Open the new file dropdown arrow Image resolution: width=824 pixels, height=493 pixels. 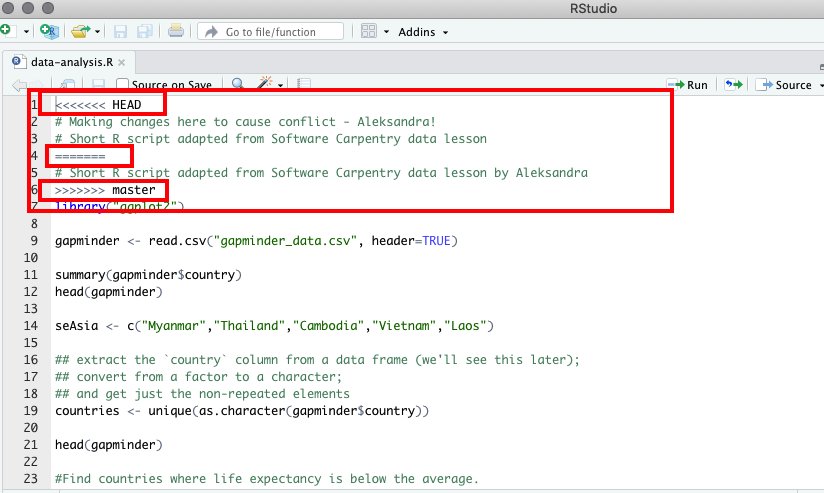[x=25, y=32]
